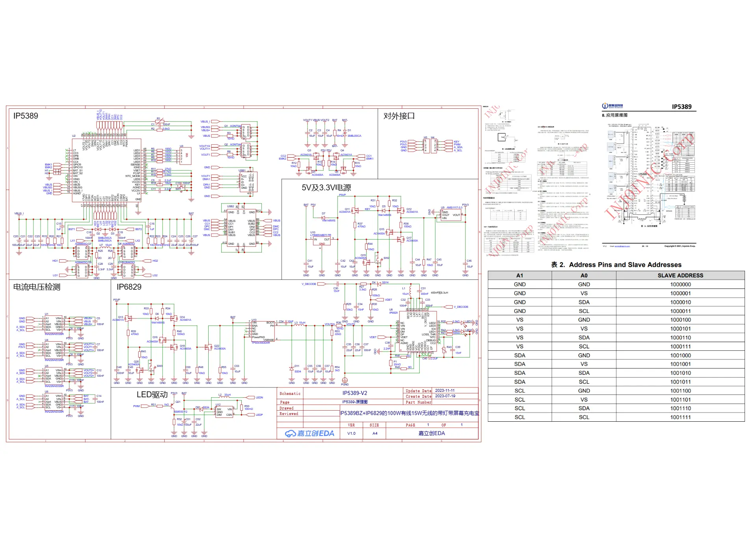Click the update date 2023-11-11
756x536 pixels.
click(x=445, y=391)
